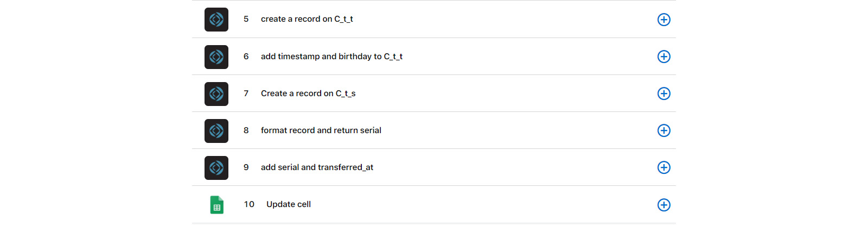
Task: Click plus button on 'format record and return serial'
Action: (x=663, y=130)
